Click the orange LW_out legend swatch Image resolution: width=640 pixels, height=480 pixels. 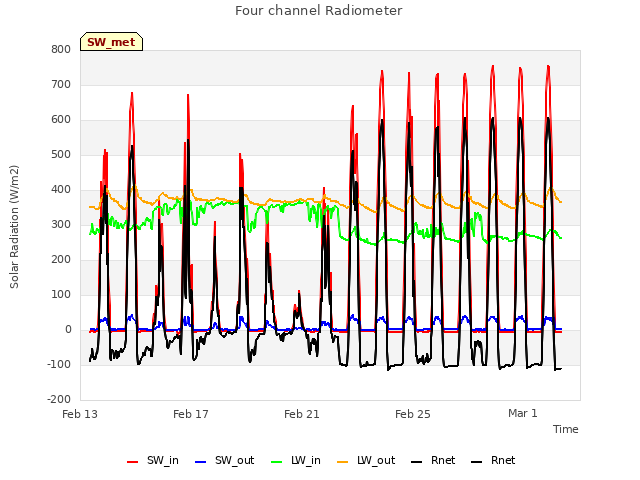point(343,462)
